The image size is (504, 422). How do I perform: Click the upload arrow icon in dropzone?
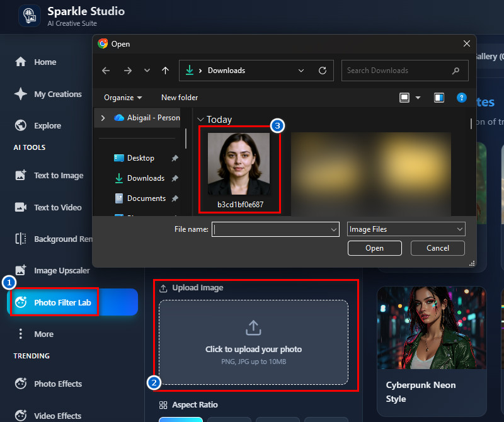(253, 328)
